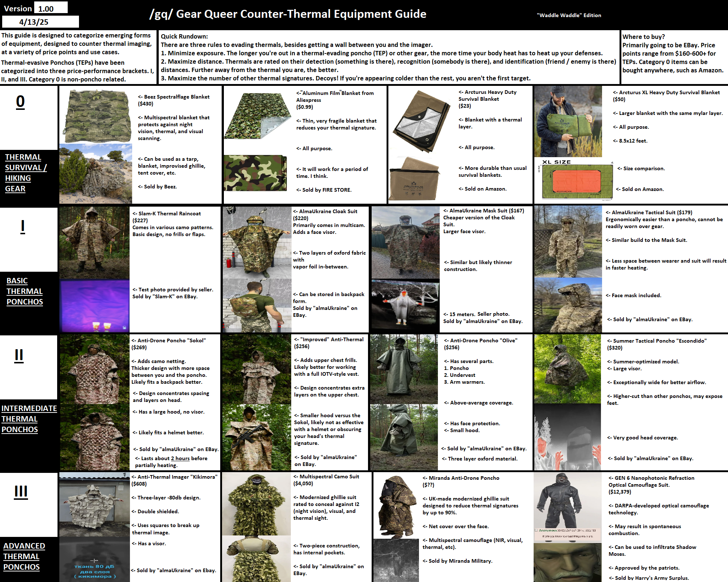Click the BASIC THERMAL PONCHOS label
Image resolution: width=728 pixels, height=582 pixels.
[x=24, y=291]
